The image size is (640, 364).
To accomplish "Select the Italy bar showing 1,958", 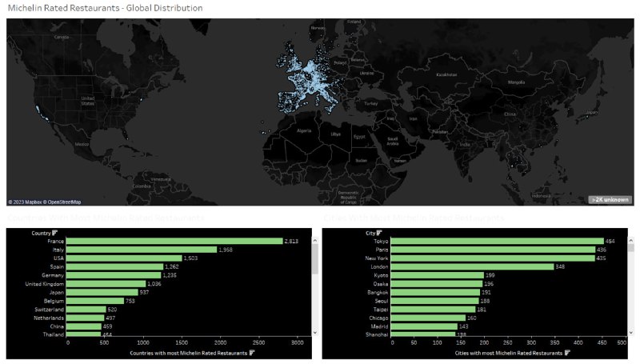I will coord(142,250).
